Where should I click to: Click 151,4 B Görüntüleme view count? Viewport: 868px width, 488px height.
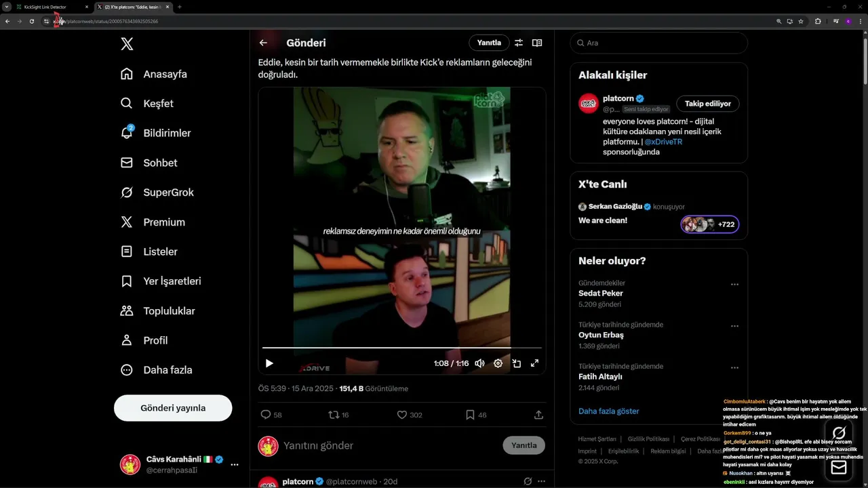click(374, 389)
